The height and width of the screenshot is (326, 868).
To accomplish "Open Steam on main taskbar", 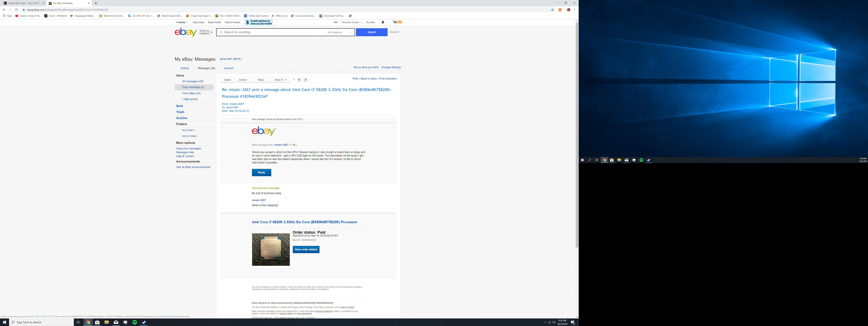I will (x=144, y=322).
